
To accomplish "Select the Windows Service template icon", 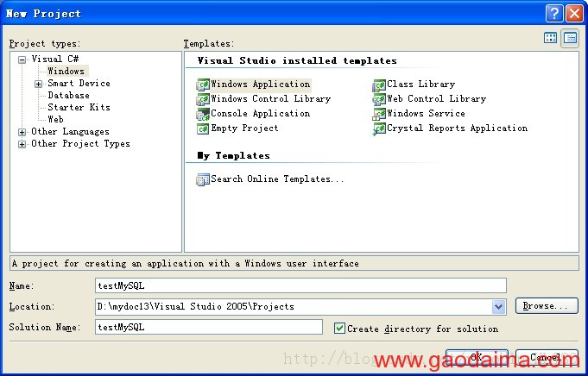I will tap(379, 114).
